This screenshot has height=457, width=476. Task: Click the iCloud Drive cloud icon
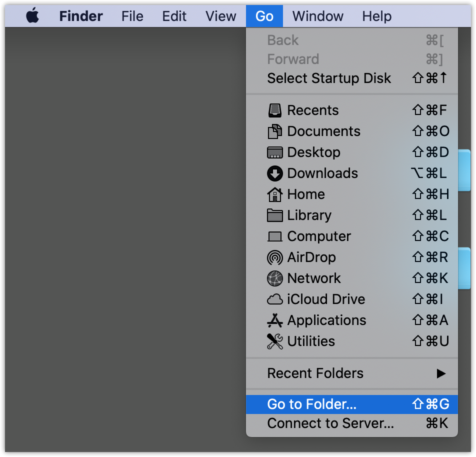275,299
